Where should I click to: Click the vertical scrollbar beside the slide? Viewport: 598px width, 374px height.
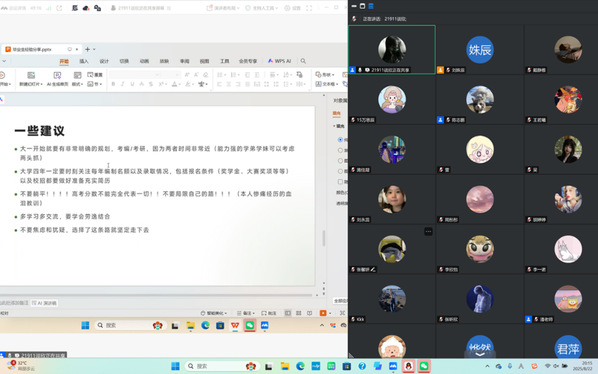[324, 238]
